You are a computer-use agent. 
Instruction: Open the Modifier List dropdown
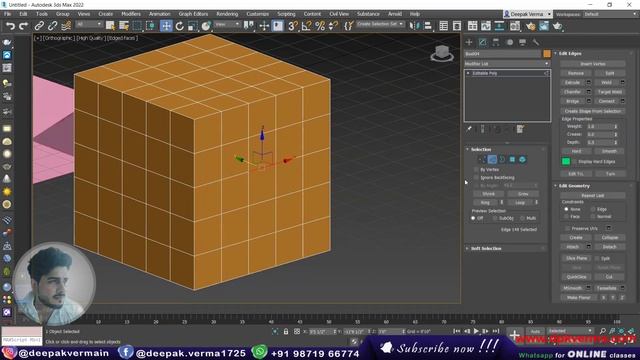(507, 64)
